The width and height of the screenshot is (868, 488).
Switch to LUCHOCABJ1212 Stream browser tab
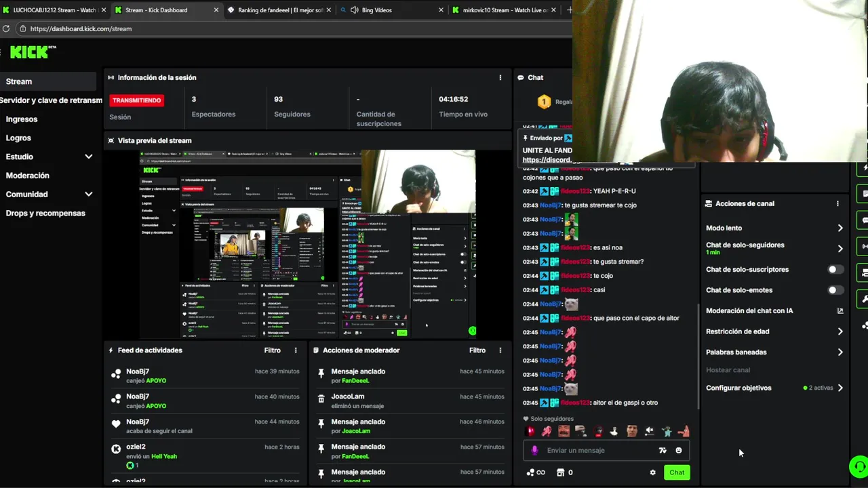coord(54,10)
